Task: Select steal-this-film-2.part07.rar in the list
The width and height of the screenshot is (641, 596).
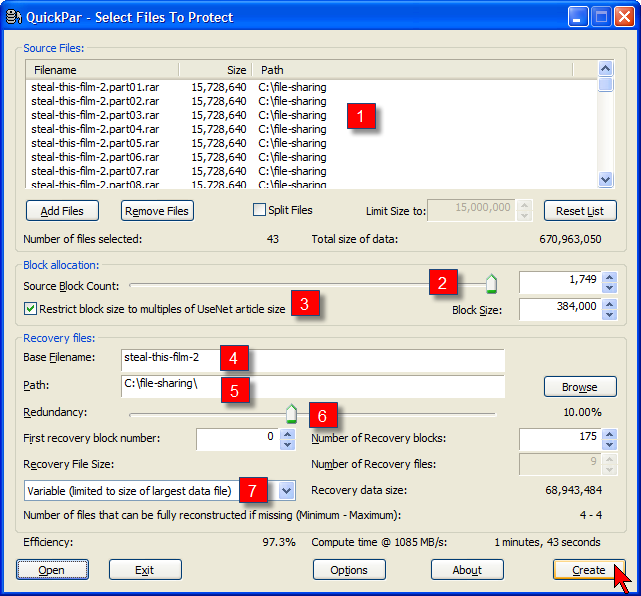Action: tap(95, 171)
